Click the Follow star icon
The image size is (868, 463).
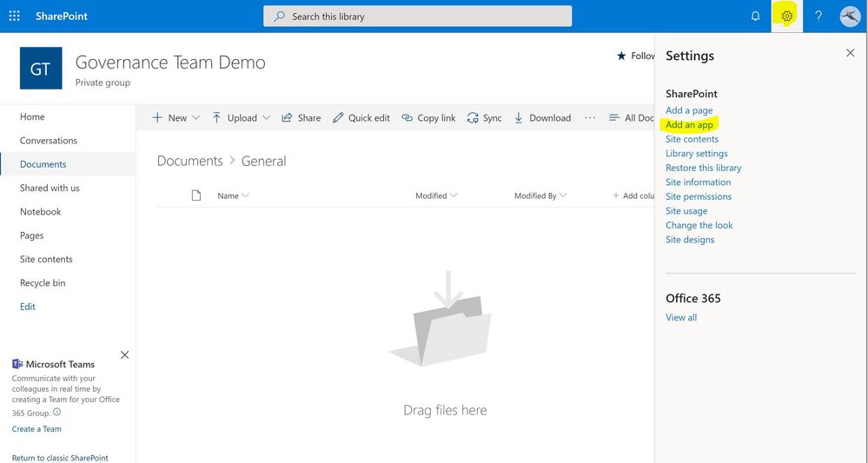(x=621, y=56)
